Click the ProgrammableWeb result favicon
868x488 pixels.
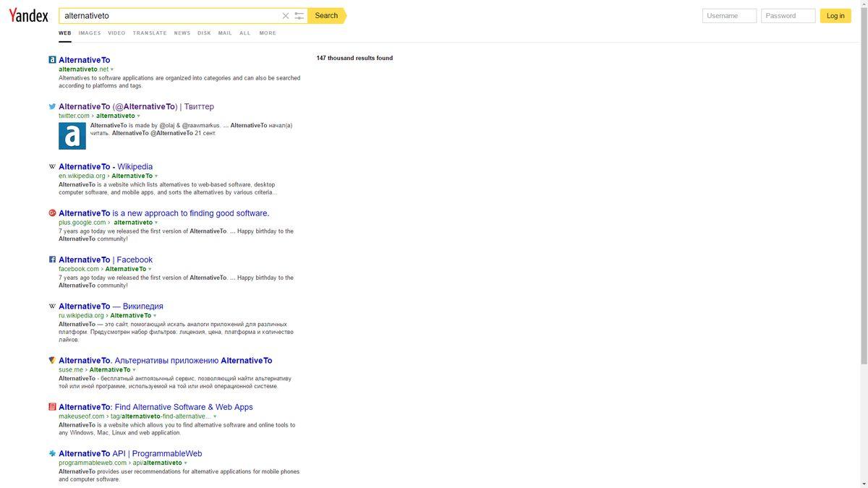[x=52, y=453]
